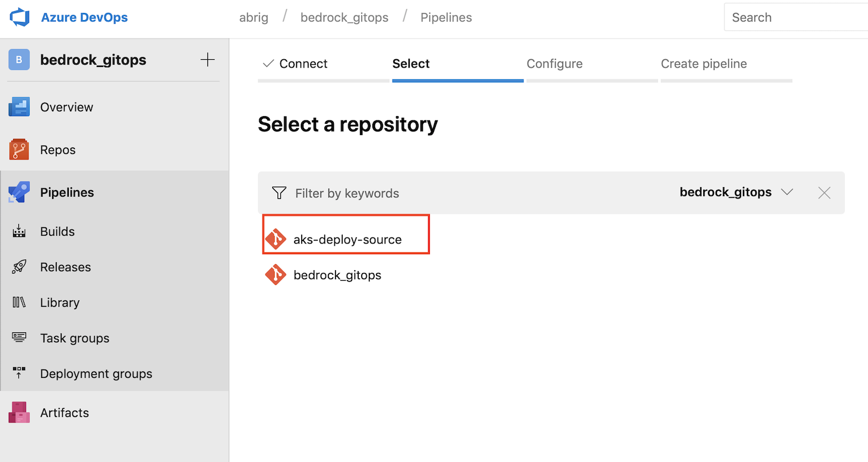Open the Builds page
This screenshot has height=462, width=868.
pos(58,232)
